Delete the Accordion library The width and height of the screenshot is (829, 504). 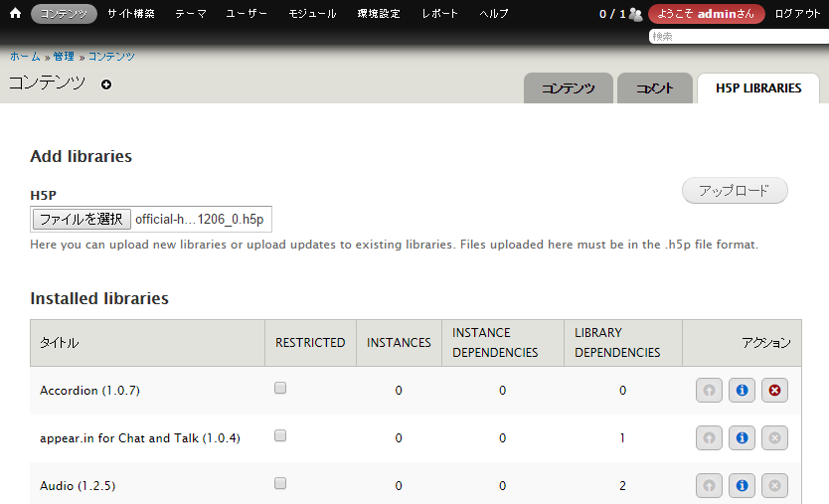click(x=774, y=391)
